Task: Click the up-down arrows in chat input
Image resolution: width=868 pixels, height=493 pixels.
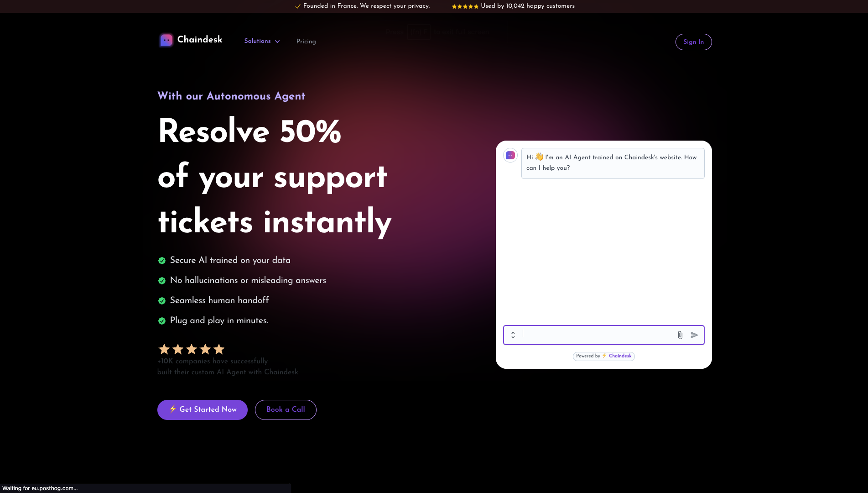Action: tap(513, 335)
